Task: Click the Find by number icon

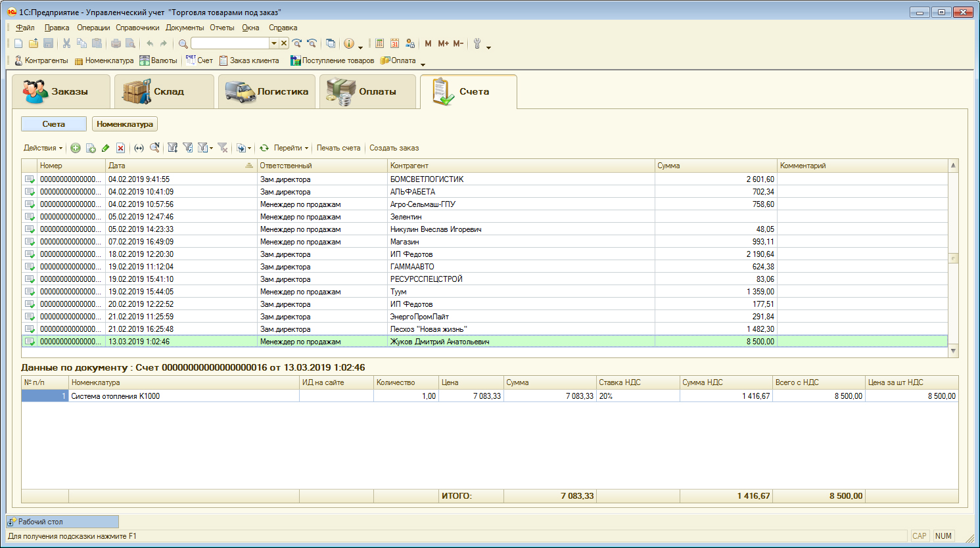Action: [154, 148]
